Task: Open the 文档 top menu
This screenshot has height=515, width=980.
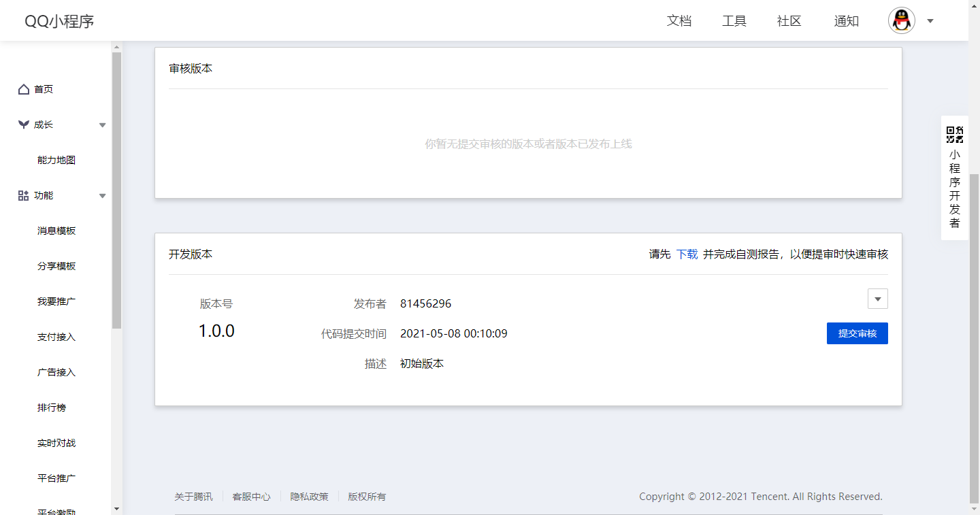Action: (679, 21)
